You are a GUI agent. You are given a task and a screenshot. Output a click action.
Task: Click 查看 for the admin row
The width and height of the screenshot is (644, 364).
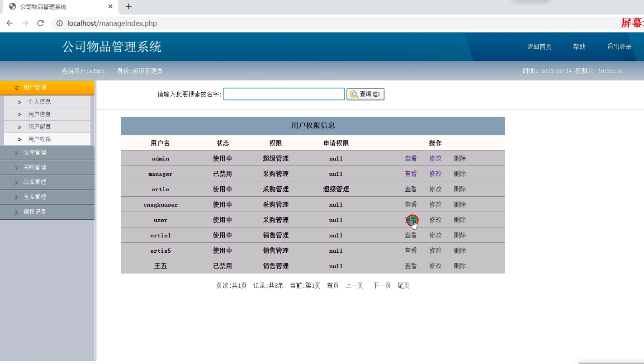coord(411,158)
